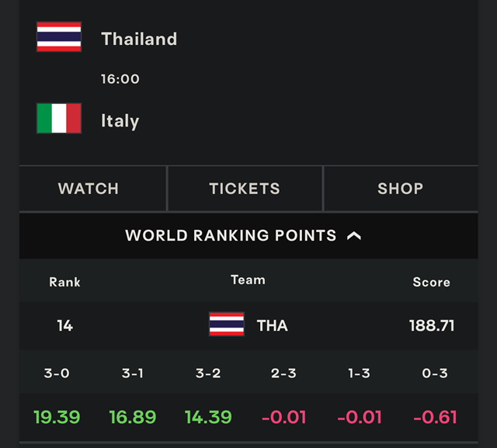This screenshot has width=497, height=448.
Task: Open the WATCH tab
Action: coord(89,189)
